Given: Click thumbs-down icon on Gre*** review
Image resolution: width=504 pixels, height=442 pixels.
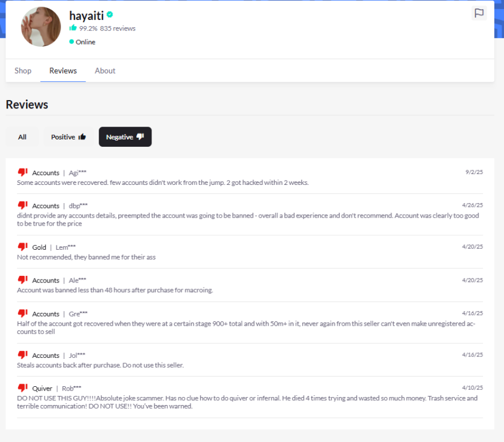Looking at the screenshot, I should [x=22, y=313].
